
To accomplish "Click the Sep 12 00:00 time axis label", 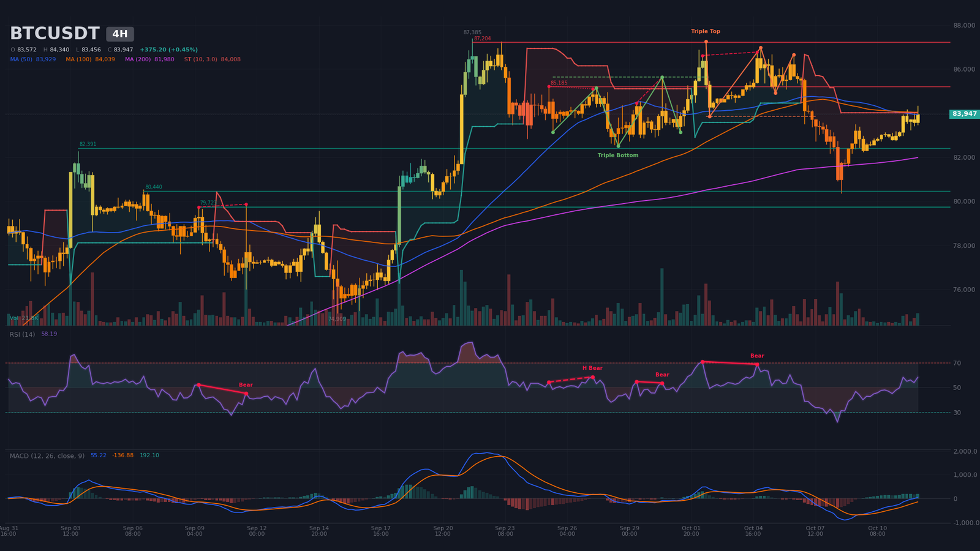I will point(257,531).
